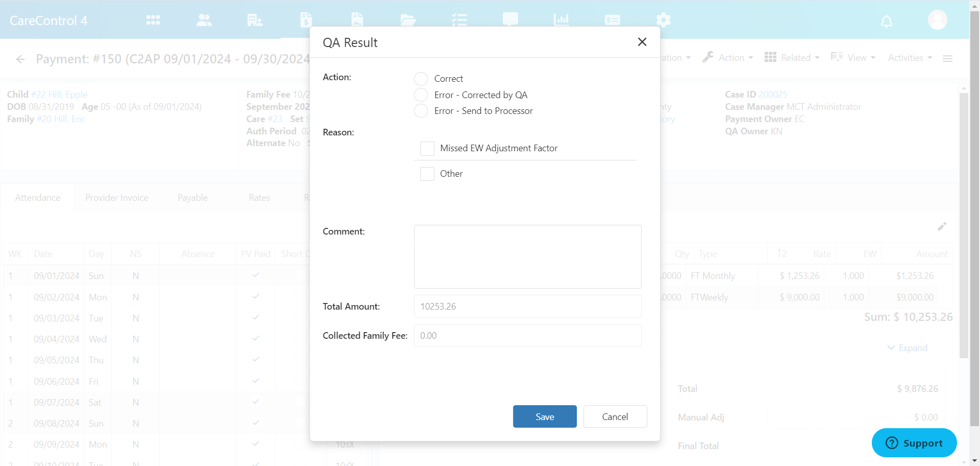Switch to the Payable tab
This screenshot has height=466, width=980.
[192, 198]
